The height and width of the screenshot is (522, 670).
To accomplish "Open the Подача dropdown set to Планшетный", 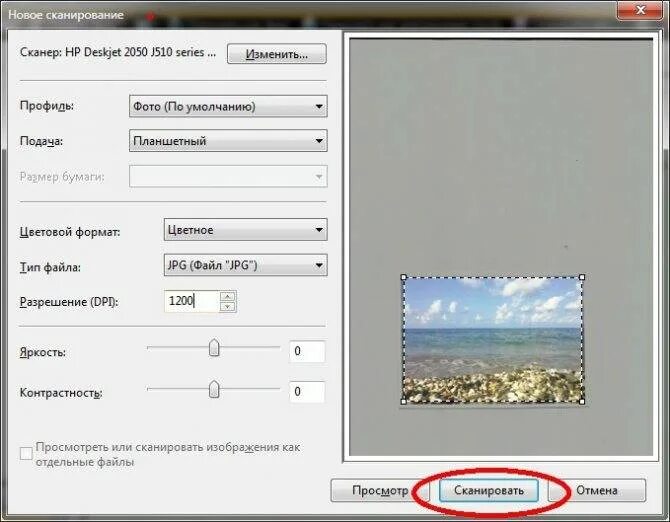I will point(228,141).
